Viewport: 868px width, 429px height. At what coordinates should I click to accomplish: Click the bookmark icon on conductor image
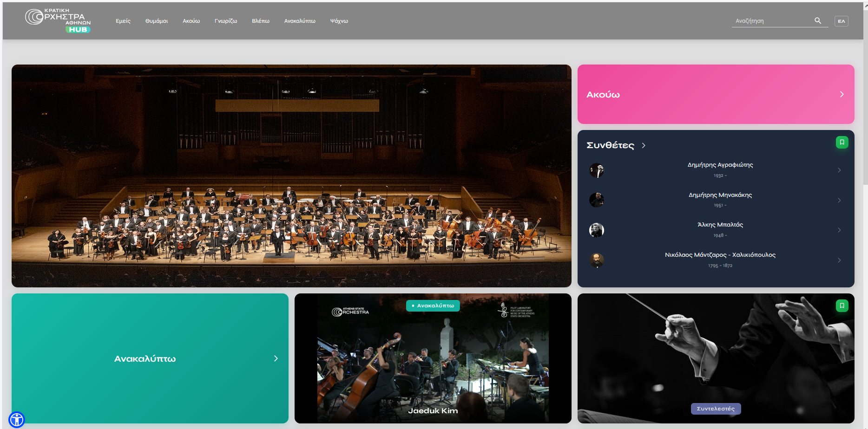pyautogui.click(x=842, y=306)
